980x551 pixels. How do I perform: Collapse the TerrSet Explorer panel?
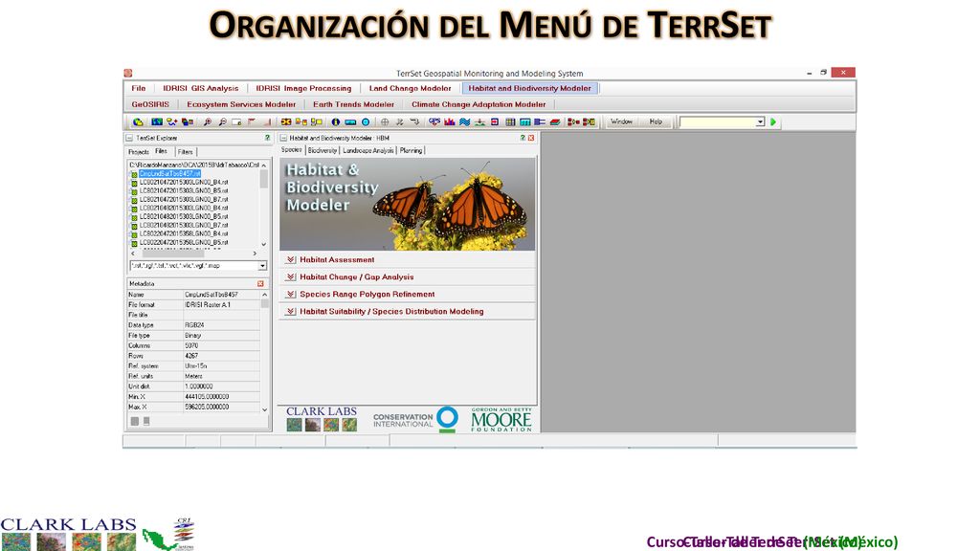click(129, 138)
